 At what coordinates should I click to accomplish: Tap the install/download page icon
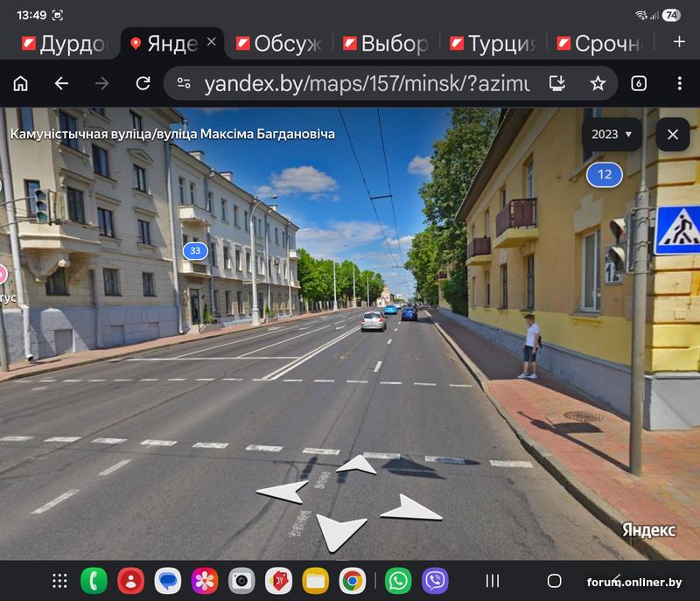click(x=557, y=83)
